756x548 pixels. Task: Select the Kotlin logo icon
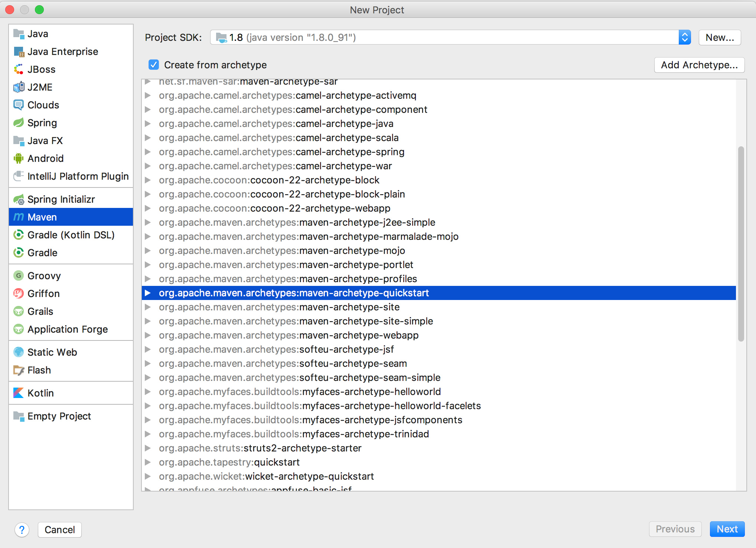tap(19, 393)
